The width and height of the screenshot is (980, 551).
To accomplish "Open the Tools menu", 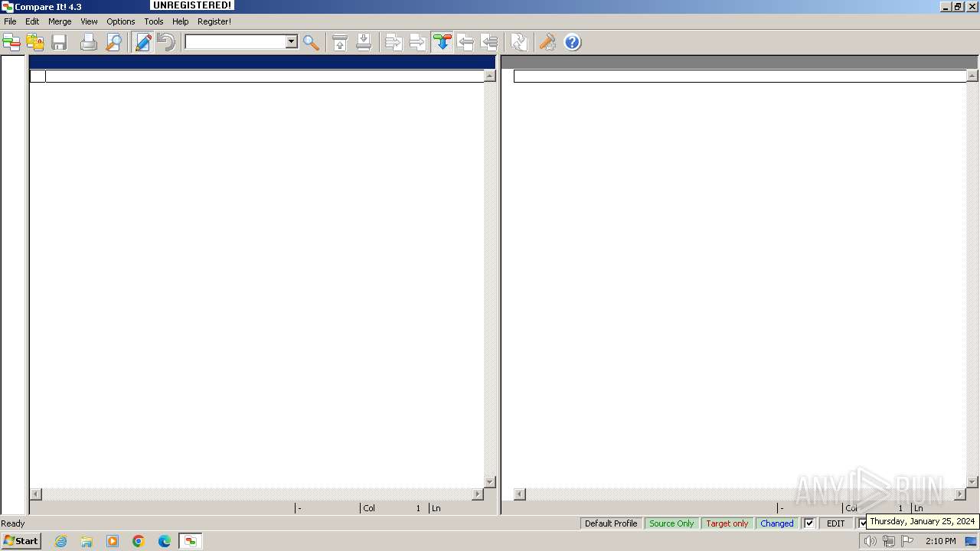I will tap(154, 21).
